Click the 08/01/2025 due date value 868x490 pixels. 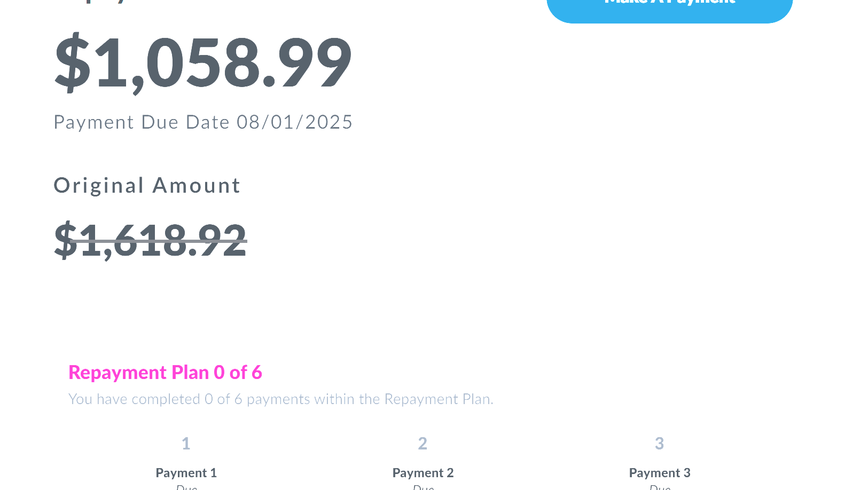pos(294,122)
